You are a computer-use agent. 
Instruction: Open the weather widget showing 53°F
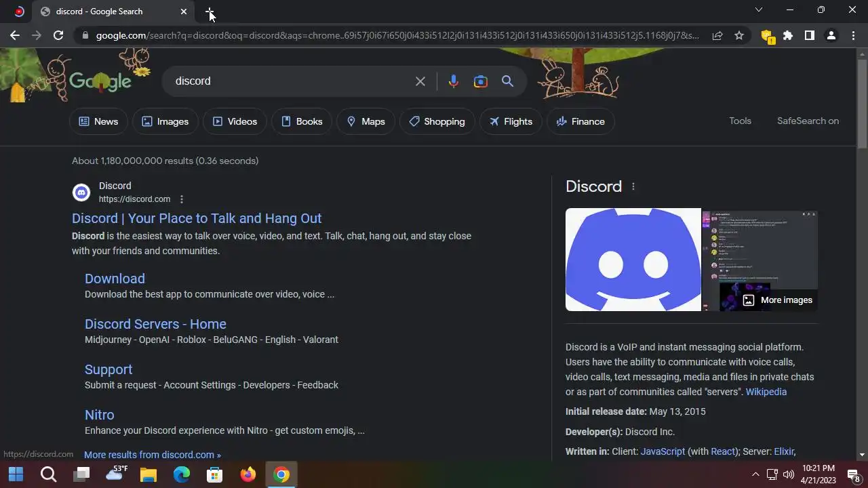tap(117, 474)
